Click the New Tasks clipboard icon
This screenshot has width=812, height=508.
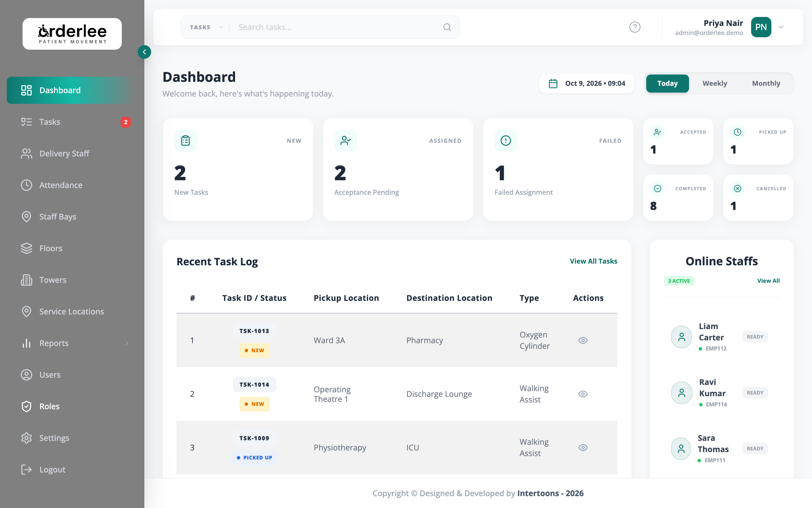186,141
